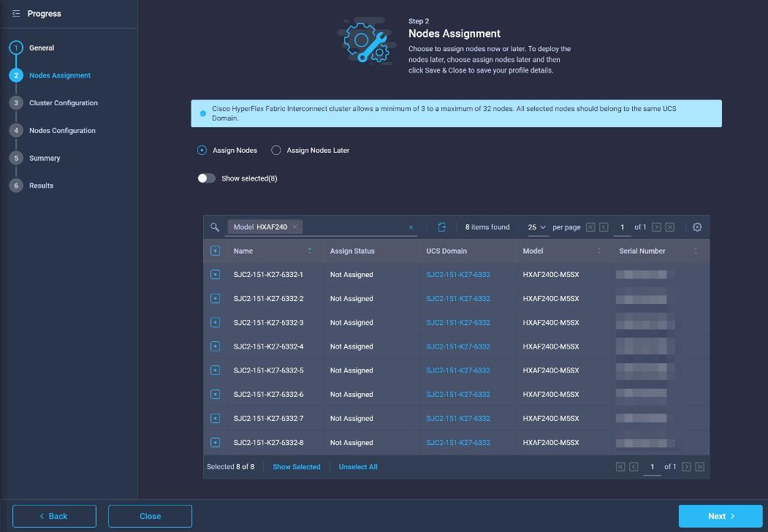The height and width of the screenshot is (532, 768).
Task: Sort by Serial Number column arrows
Action: click(x=695, y=251)
